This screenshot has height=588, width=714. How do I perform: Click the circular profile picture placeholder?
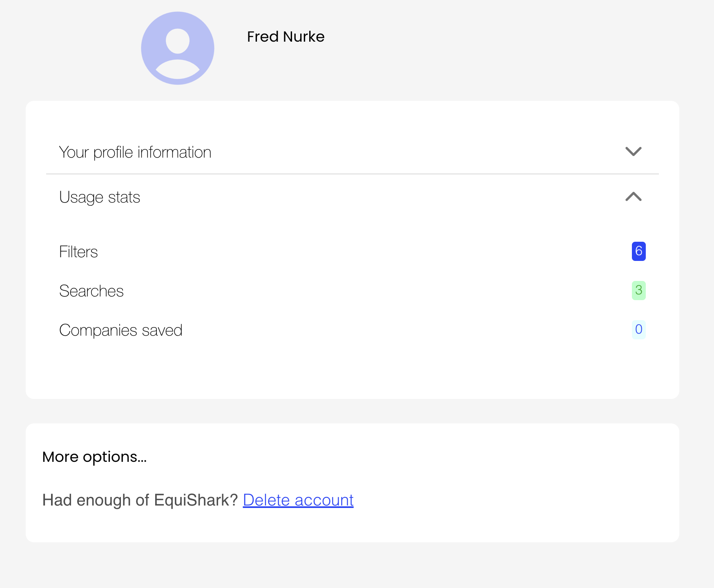click(x=178, y=48)
